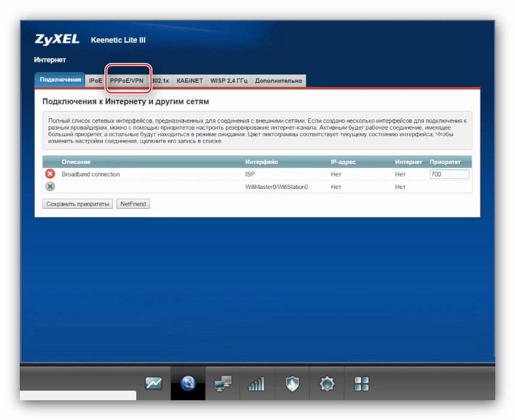Open the Wi-Fi signal bars icon
The width and height of the screenshot is (515, 420).
257,383
